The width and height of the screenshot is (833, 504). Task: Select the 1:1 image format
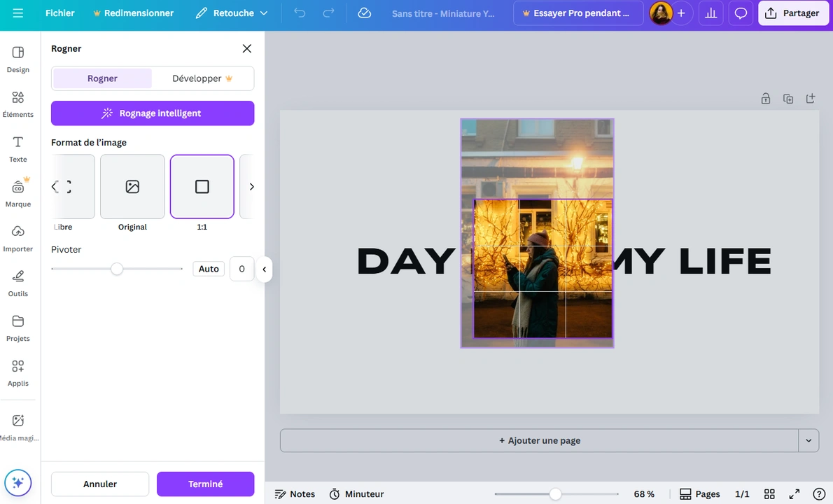coord(202,186)
